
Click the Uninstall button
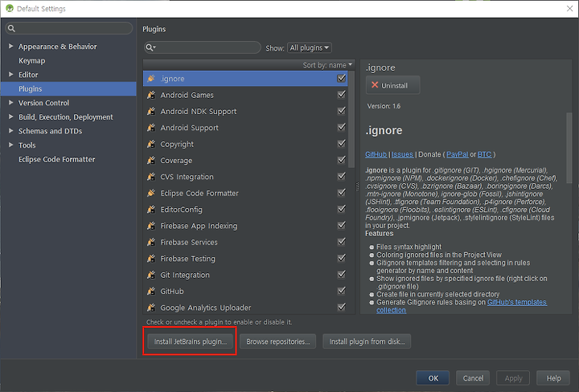[x=393, y=85]
